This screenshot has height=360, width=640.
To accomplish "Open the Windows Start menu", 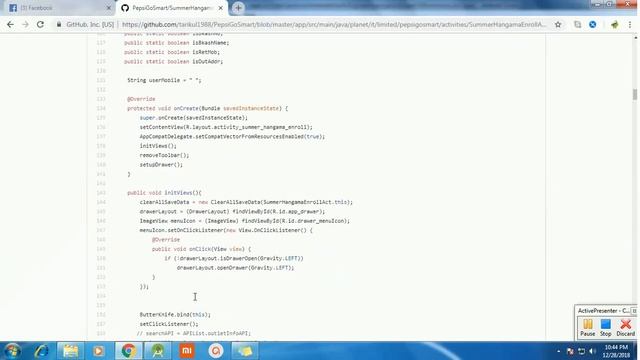I will pyautogui.click(x=12, y=351).
